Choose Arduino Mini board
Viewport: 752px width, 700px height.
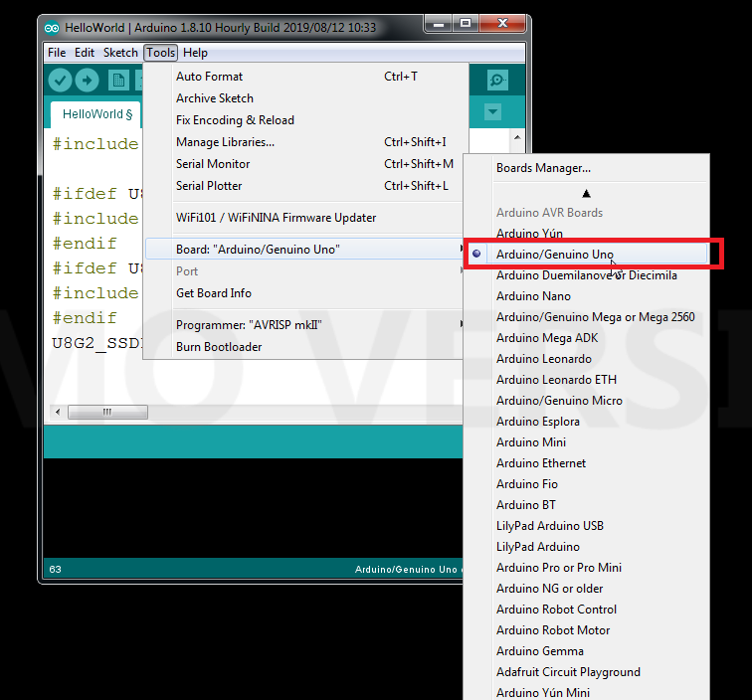click(x=586, y=442)
